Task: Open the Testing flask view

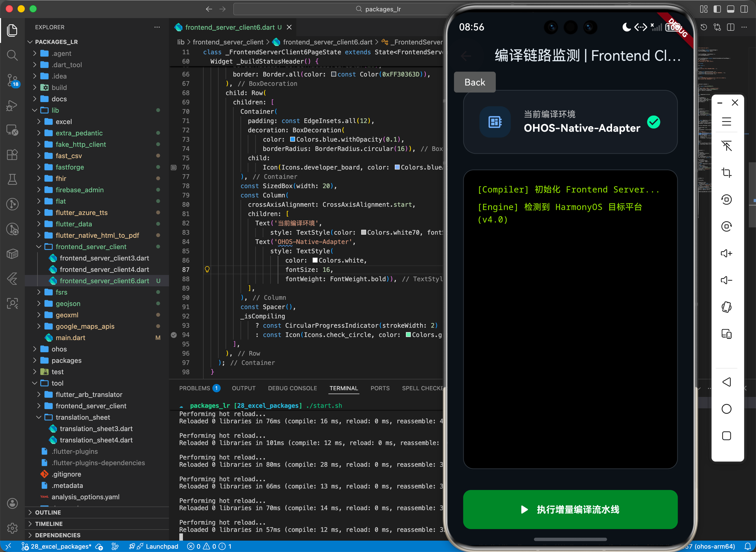Action: pos(12,179)
